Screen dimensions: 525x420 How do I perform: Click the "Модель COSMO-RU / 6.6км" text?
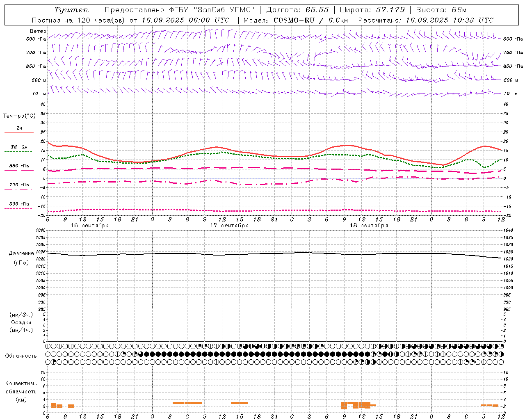pos(295,20)
